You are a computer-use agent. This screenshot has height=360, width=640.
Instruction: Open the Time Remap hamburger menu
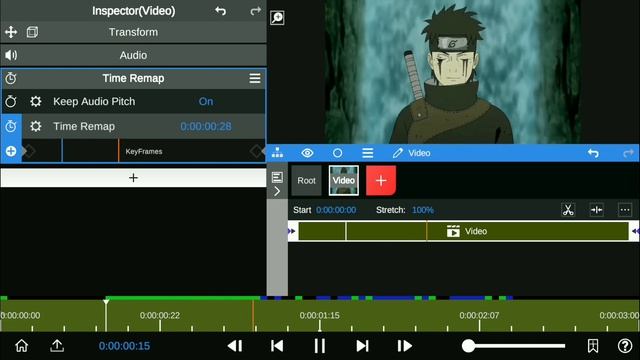255,78
